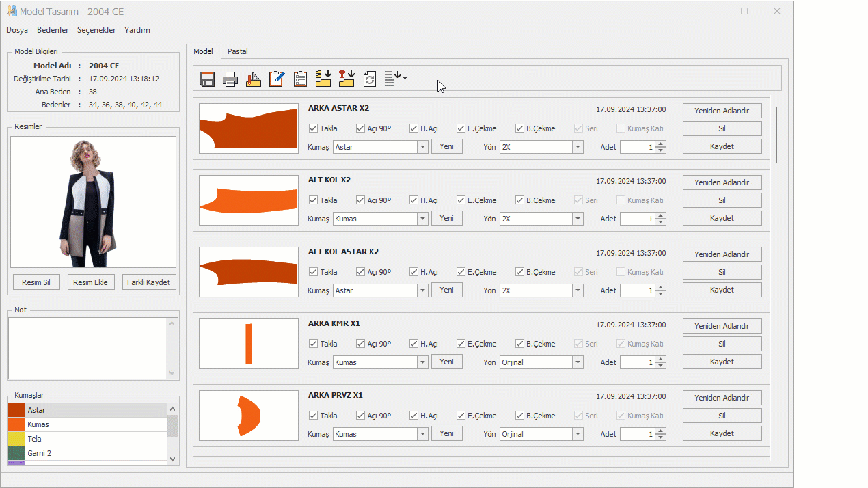Click the save (floppy disk) toolbar icon
The image size is (868, 488).
click(207, 79)
